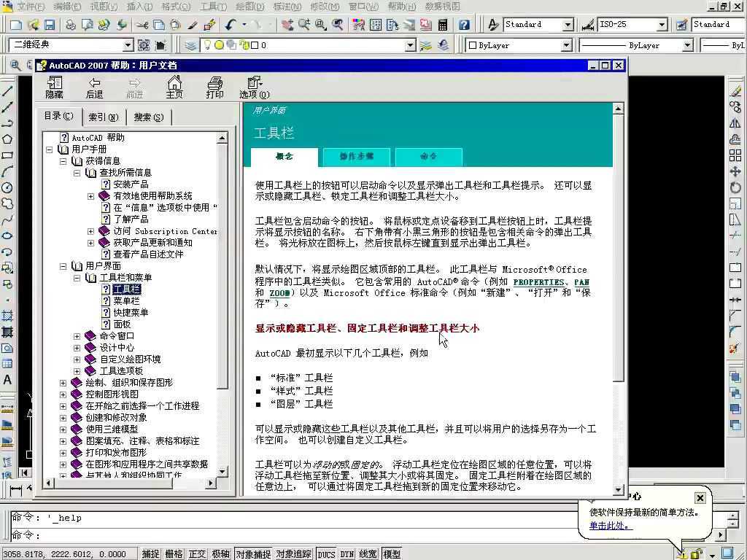Collapse the 用户手册 tree node
This screenshot has height=560, width=747.
[49, 149]
